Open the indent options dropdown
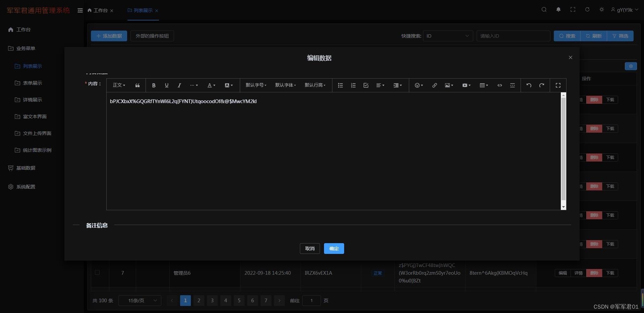644x313 pixels. [398, 85]
